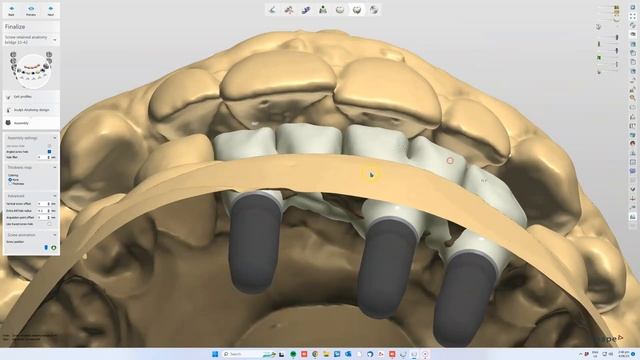Select the Sculpt Anatomy design step
Screen dimensions: 640x360
pyautogui.click(x=31, y=110)
